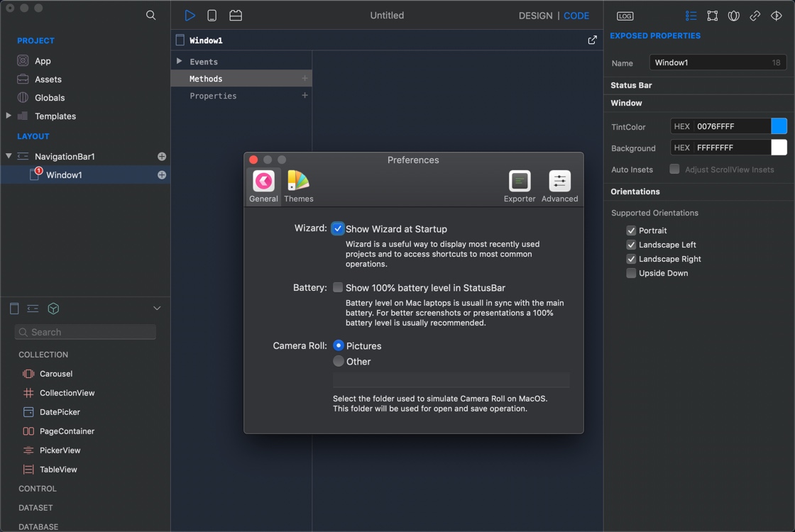
Task: Expand the Events section
Action: pyautogui.click(x=180, y=61)
